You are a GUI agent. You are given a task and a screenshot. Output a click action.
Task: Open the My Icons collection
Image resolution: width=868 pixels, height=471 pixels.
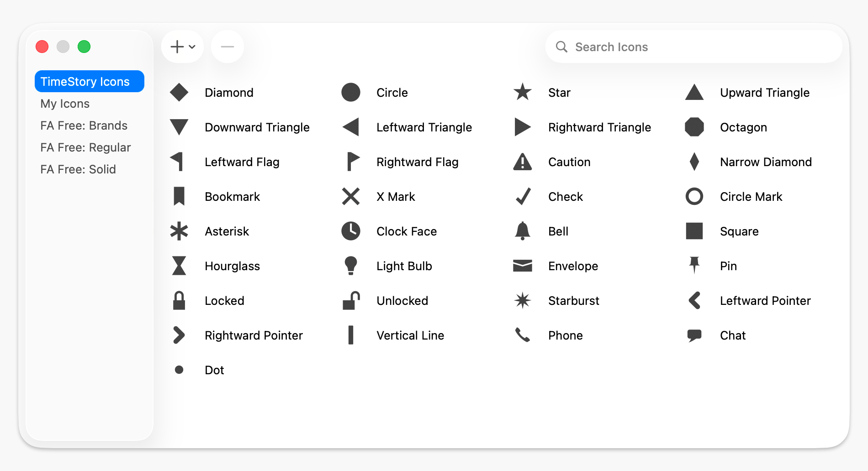[64, 104]
